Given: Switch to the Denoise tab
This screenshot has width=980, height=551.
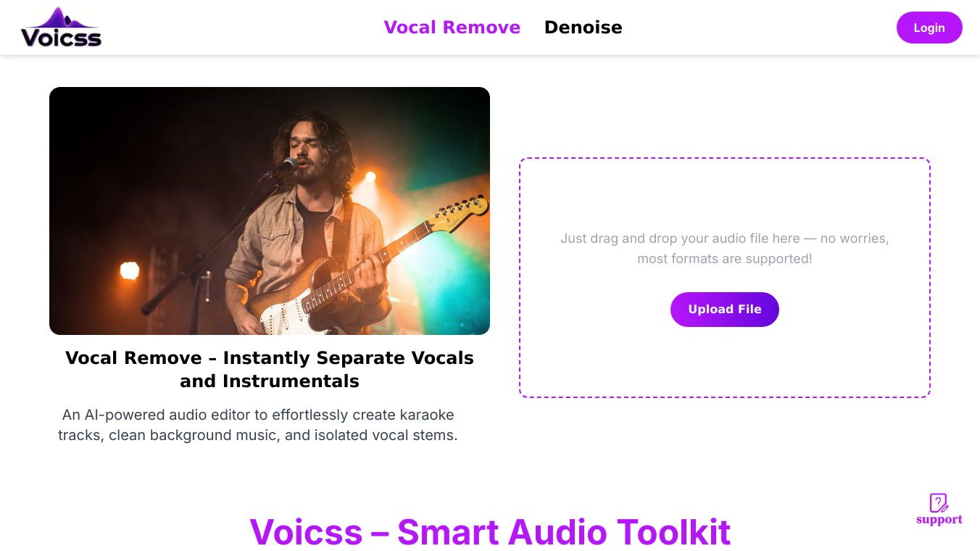Looking at the screenshot, I should tap(583, 28).
